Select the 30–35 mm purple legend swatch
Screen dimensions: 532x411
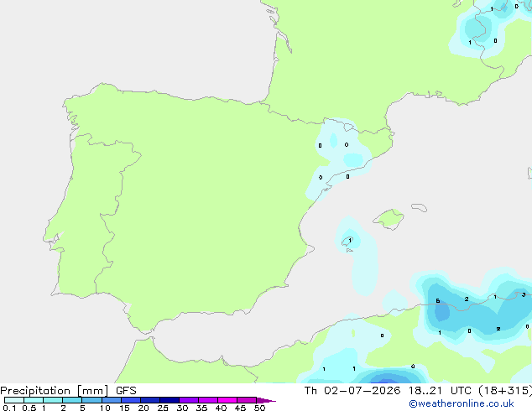(x=189, y=400)
